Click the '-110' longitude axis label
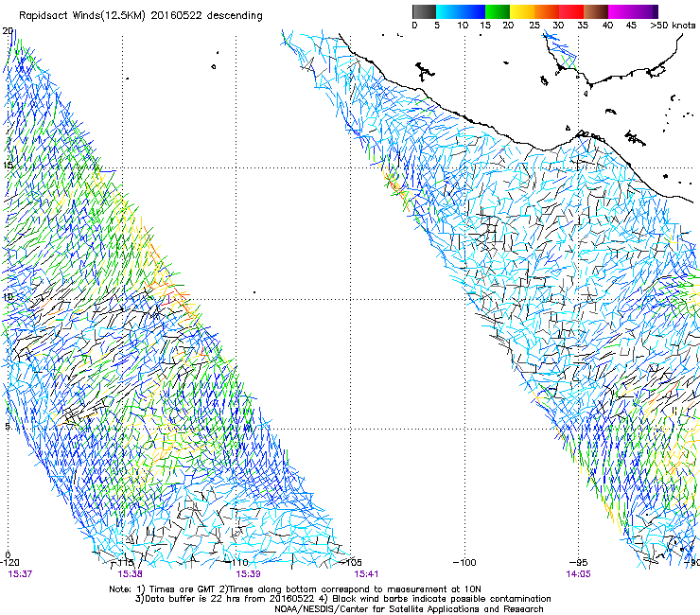The height and width of the screenshot is (615, 700). pos(238,562)
